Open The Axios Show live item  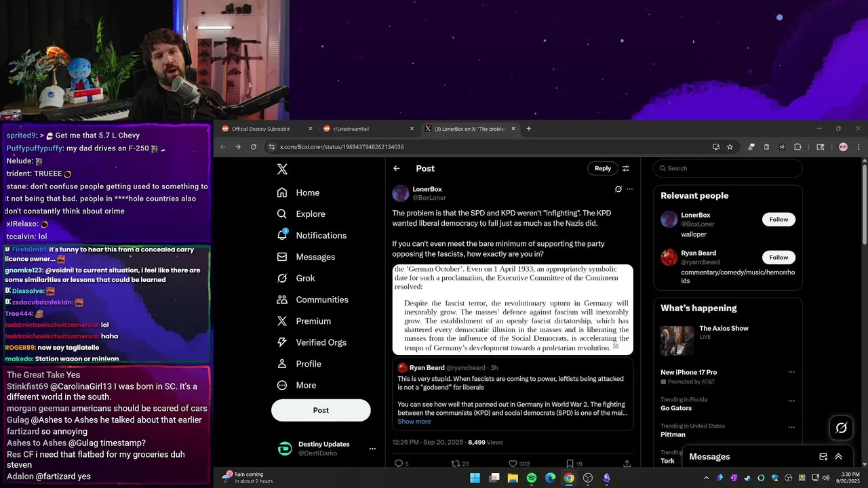[x=728, y=340]
